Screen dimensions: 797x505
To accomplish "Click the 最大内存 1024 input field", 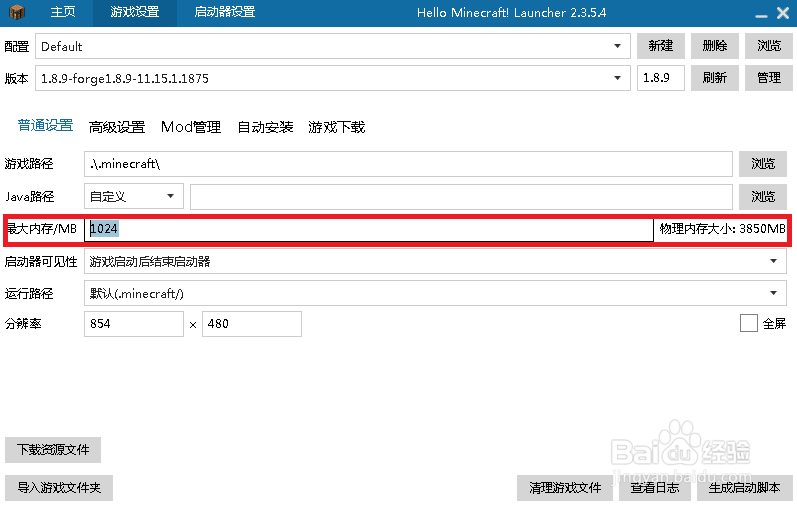I will tap(369, 229).
